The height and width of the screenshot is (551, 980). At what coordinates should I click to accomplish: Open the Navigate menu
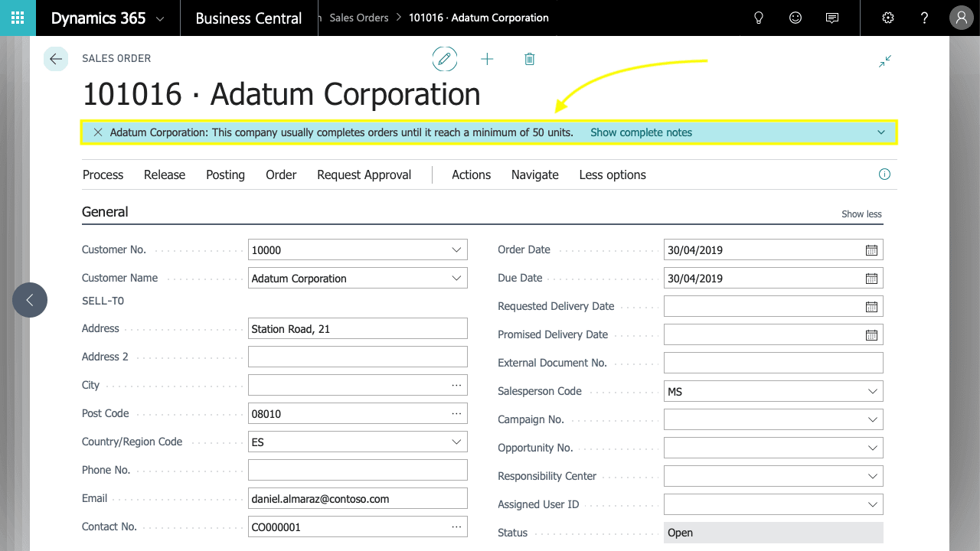(535, 174)
